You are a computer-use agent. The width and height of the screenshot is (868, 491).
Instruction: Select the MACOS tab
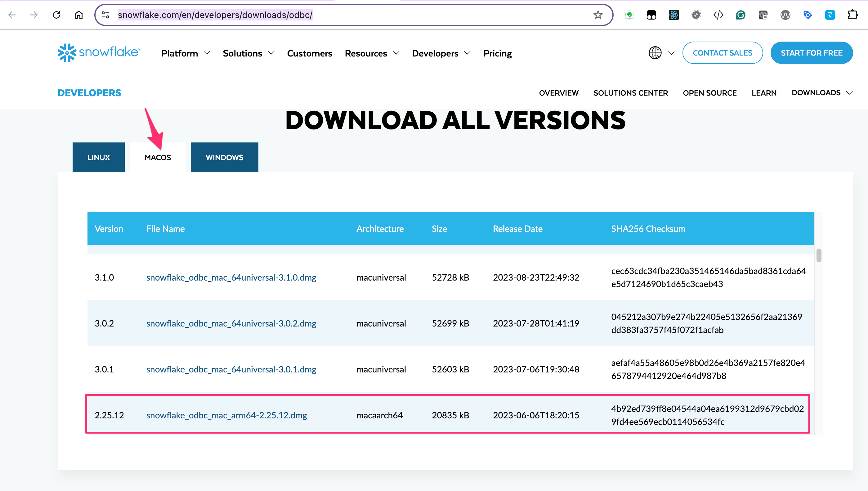point(158,157)
